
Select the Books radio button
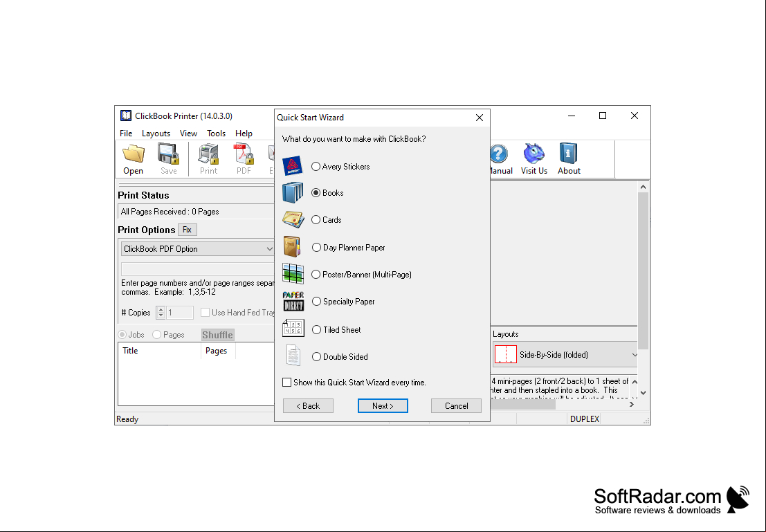(316, 193)
